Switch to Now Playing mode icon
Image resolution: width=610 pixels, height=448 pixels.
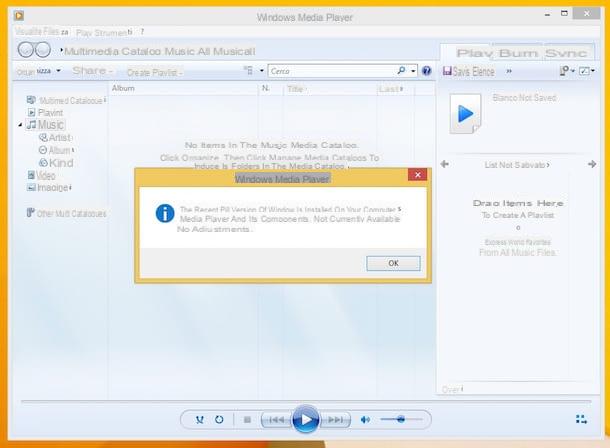(581, 419)
